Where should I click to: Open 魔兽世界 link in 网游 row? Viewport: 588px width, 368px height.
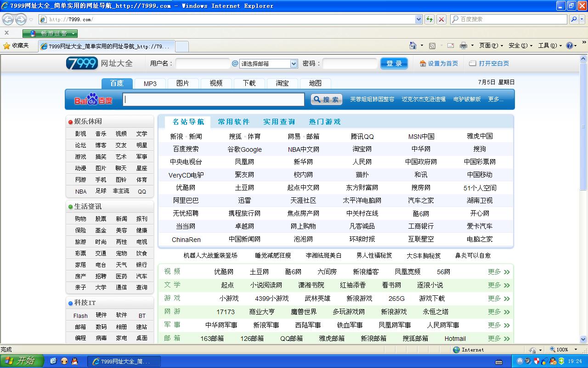(x=304, y=312)
